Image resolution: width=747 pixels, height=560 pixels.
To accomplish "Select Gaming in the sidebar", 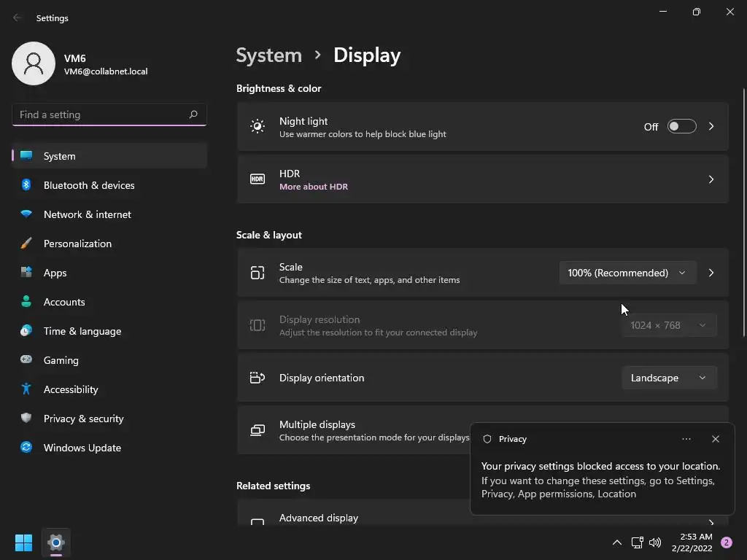I will (61, 360).
